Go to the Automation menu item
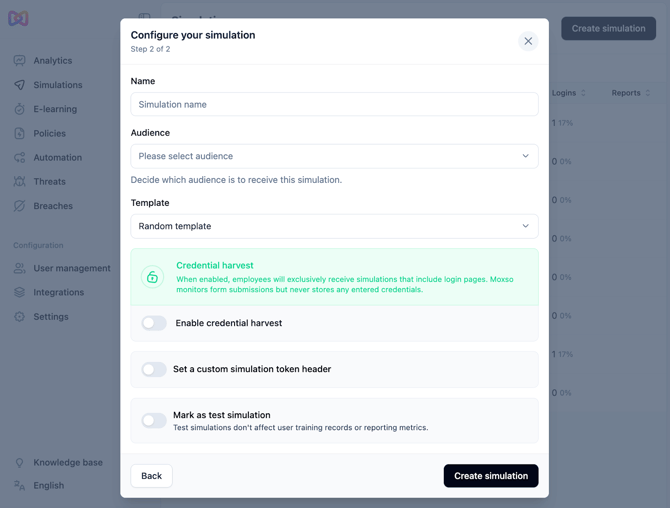Viewport: 670px width, 508px height. tap(57, 157)
